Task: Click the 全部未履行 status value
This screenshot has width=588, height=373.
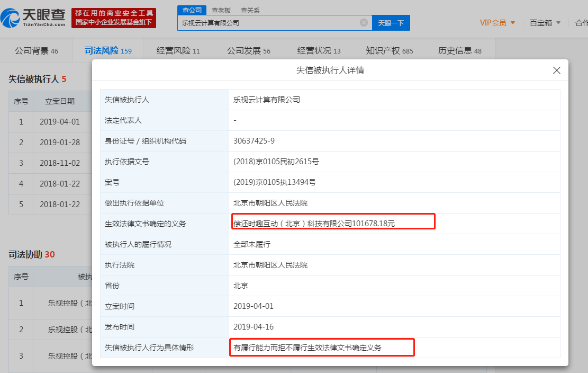Action: [x=251, y=244]
